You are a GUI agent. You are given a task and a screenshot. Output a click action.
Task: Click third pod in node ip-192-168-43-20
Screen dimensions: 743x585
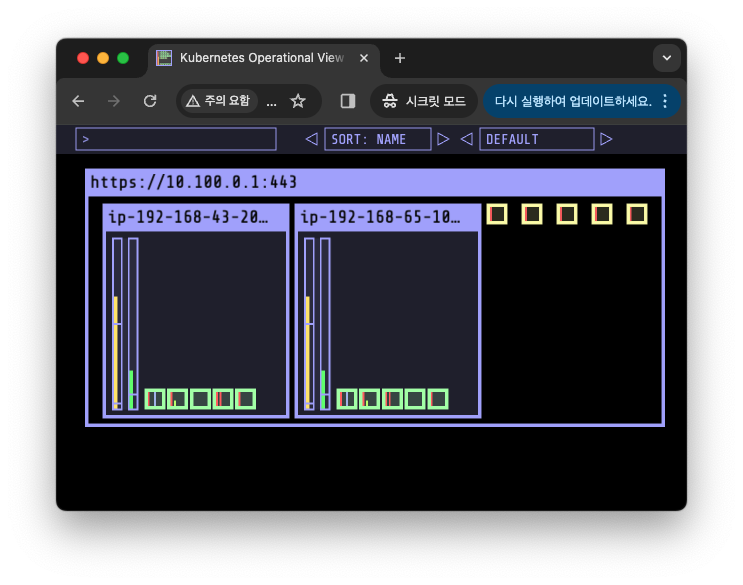point(200,399)
